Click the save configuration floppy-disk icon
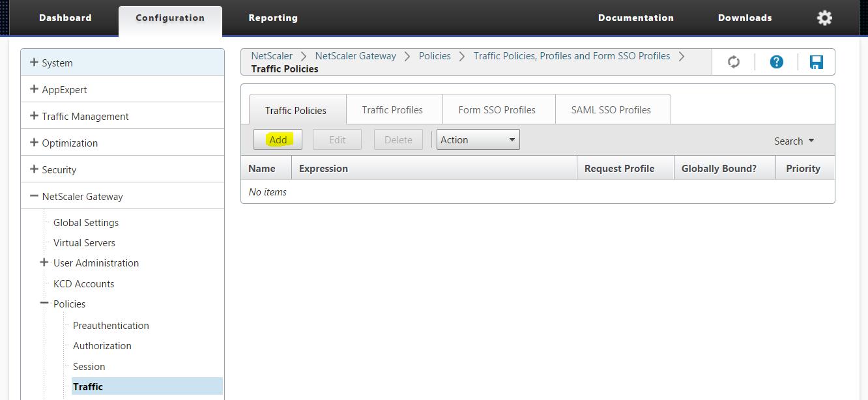 [x=816, y=62]
